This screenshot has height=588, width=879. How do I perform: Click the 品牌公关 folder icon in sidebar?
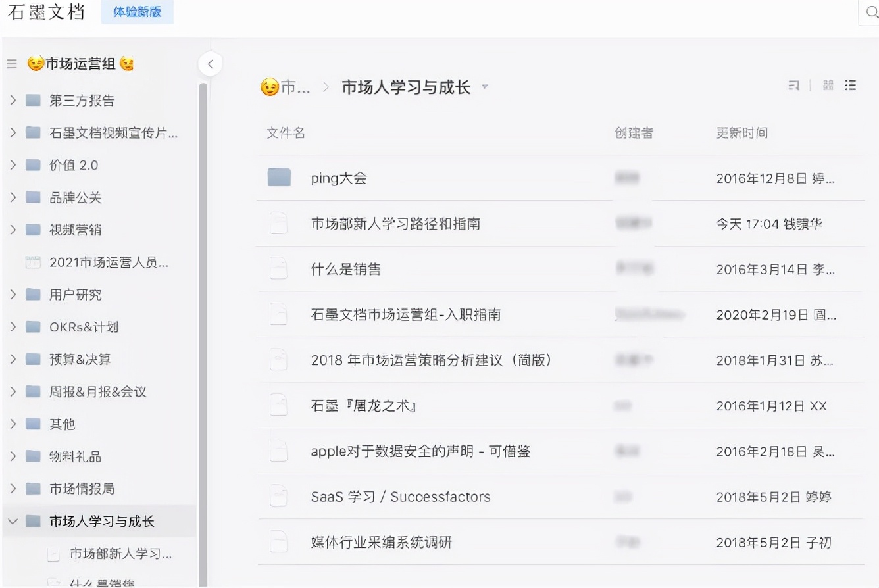click(33, 197)
